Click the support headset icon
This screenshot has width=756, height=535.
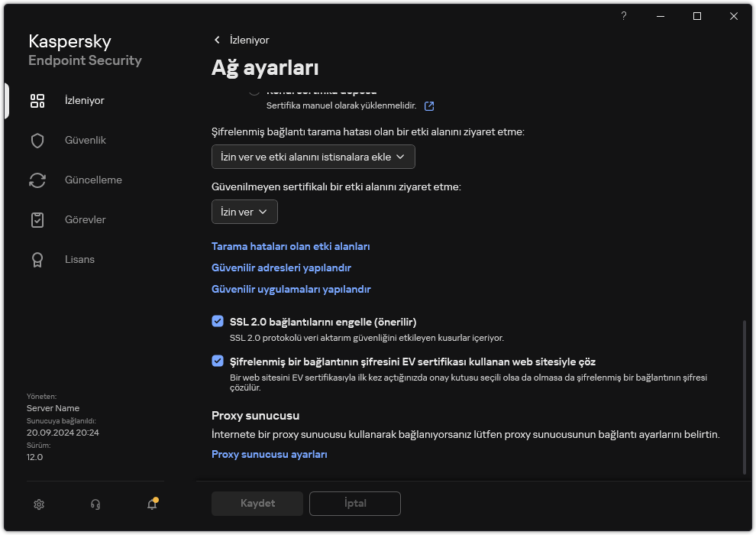pyautogui.click(x=95, y=504)
